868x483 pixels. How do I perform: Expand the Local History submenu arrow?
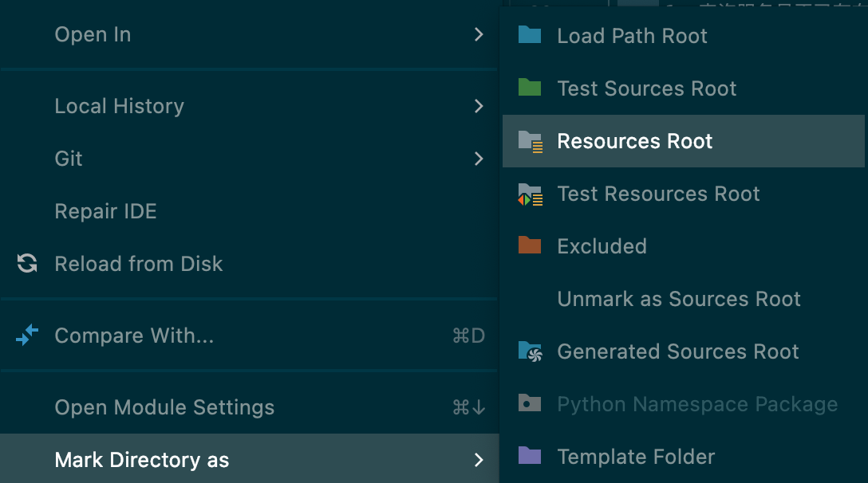479,106
